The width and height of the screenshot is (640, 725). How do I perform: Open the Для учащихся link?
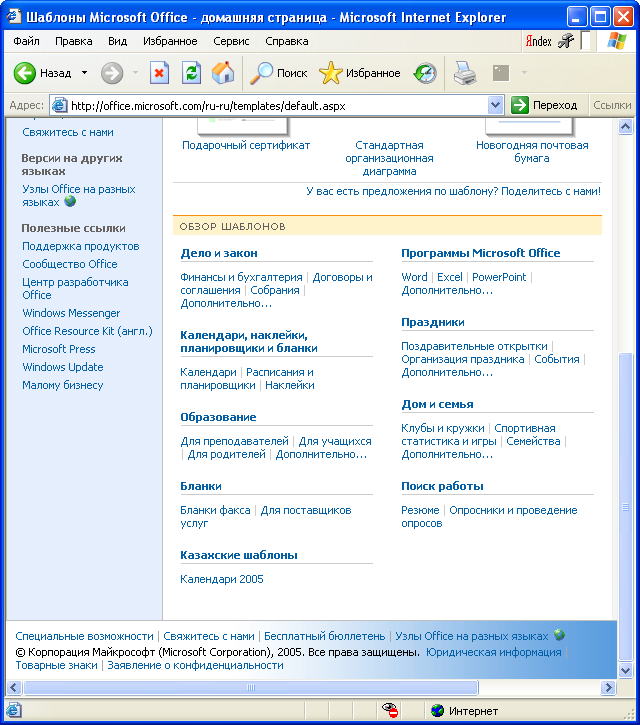pyautogui.click(x=335, y=441)
